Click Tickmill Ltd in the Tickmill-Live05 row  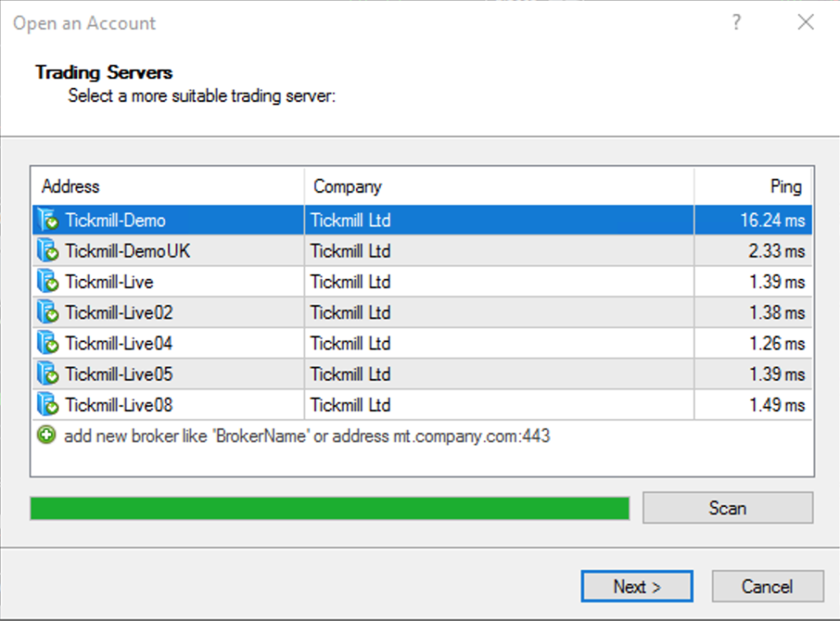[x=350, y=374]
